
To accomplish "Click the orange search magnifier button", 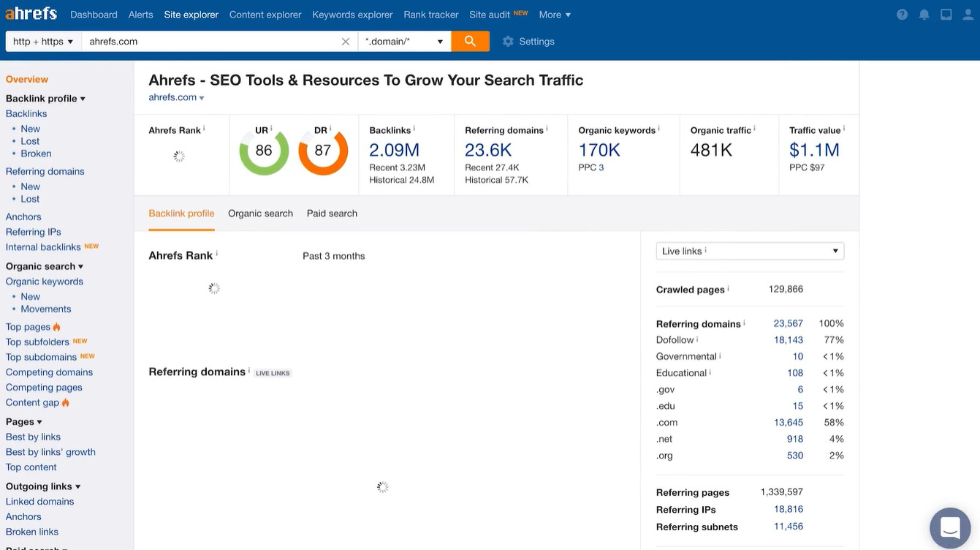I will pyautogui.click(x=470, y=42).
